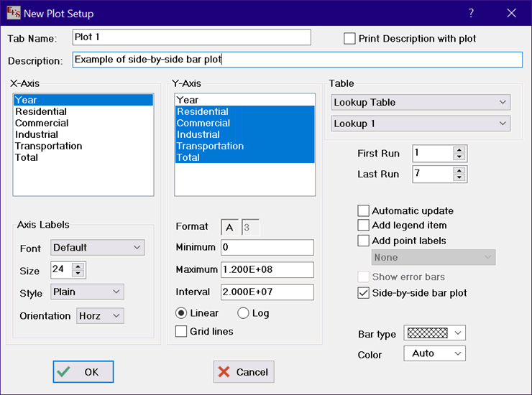532x395 pixels.
Task: Increase the axis label Size using up arrow
Action: click(78, 266)
